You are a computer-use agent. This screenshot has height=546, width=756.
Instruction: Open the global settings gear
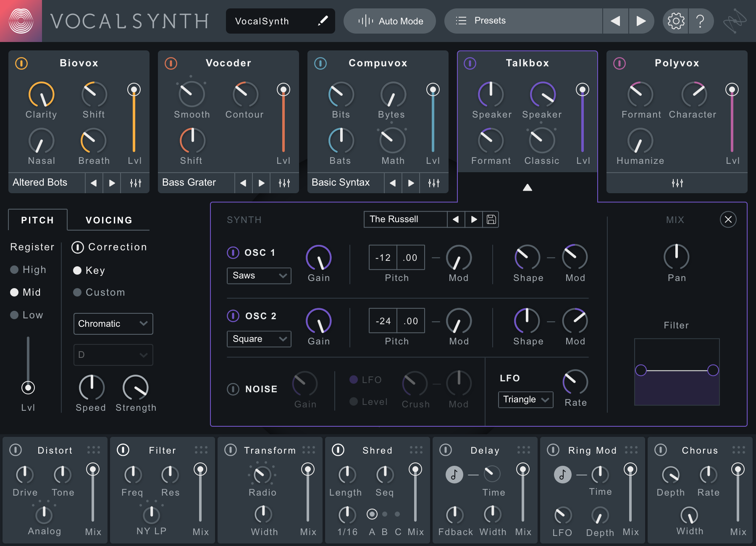coord(675,21)
